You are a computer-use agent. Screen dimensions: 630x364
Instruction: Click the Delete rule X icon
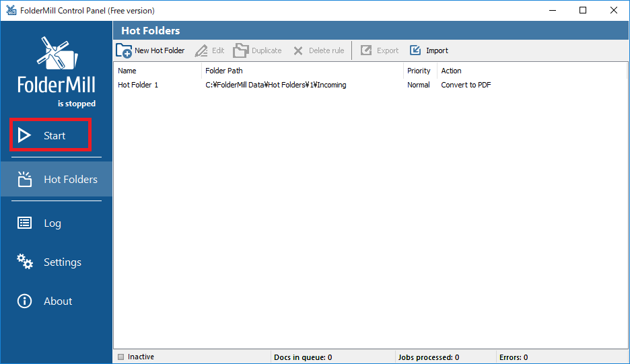point(298,50)
